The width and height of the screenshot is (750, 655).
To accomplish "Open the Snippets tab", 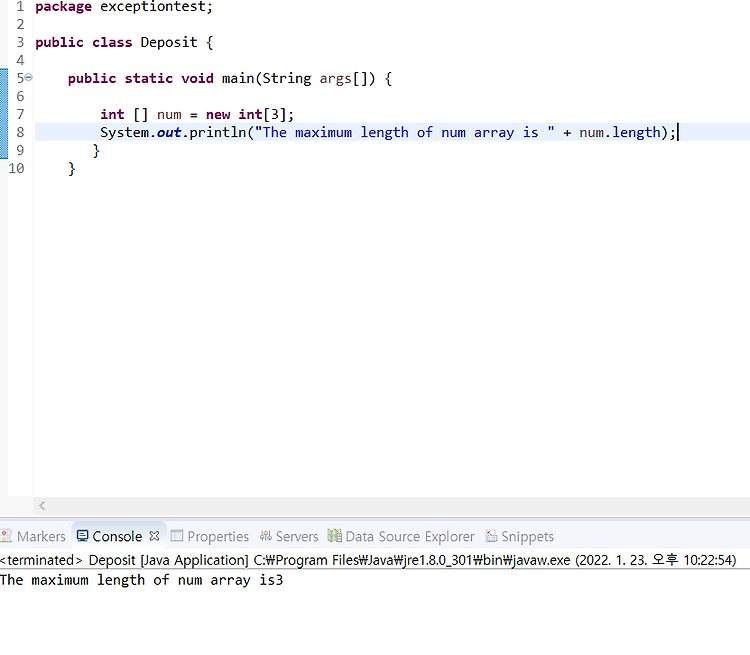I will (520, 536).
